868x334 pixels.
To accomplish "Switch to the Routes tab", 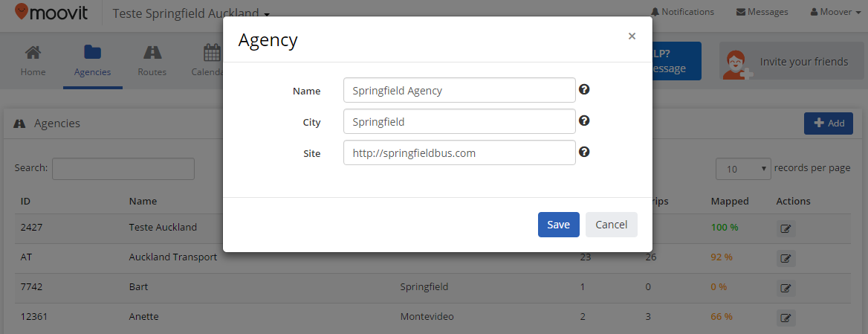I will [x=152, y=61].
